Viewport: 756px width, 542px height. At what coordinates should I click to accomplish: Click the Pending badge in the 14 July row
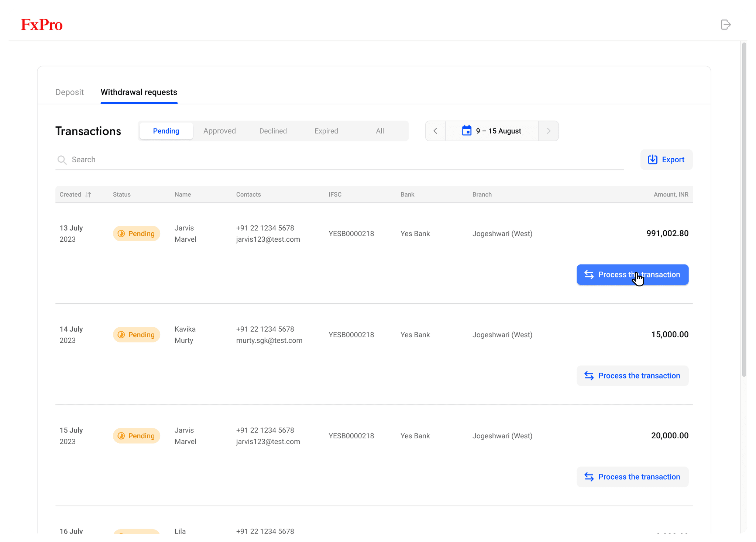(137, 335)
